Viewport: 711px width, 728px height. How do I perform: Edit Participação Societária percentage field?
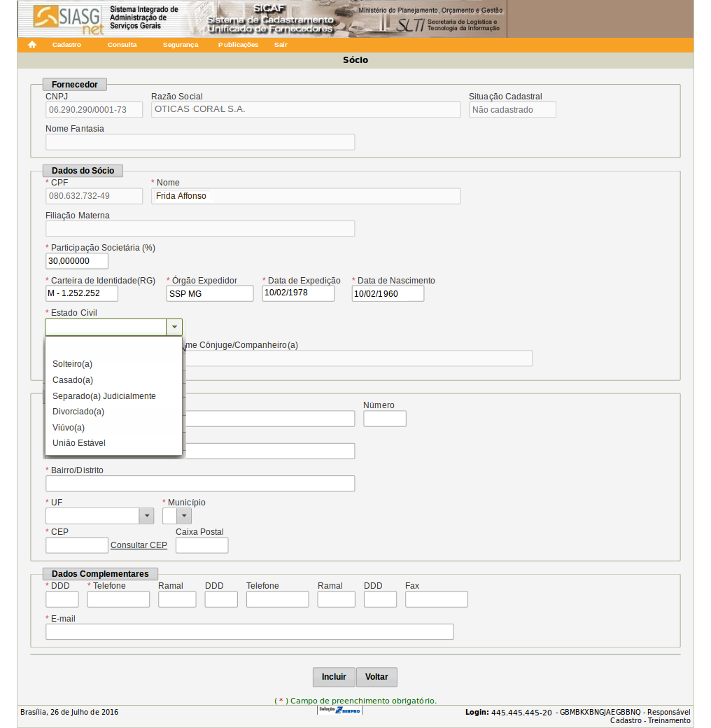(77, 261)
